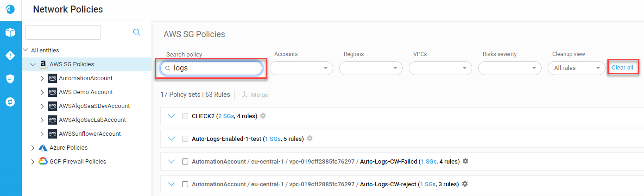Open the Accounts filter dropdown
This screenshot has width=644, height=196.
(x=301, y=68)
